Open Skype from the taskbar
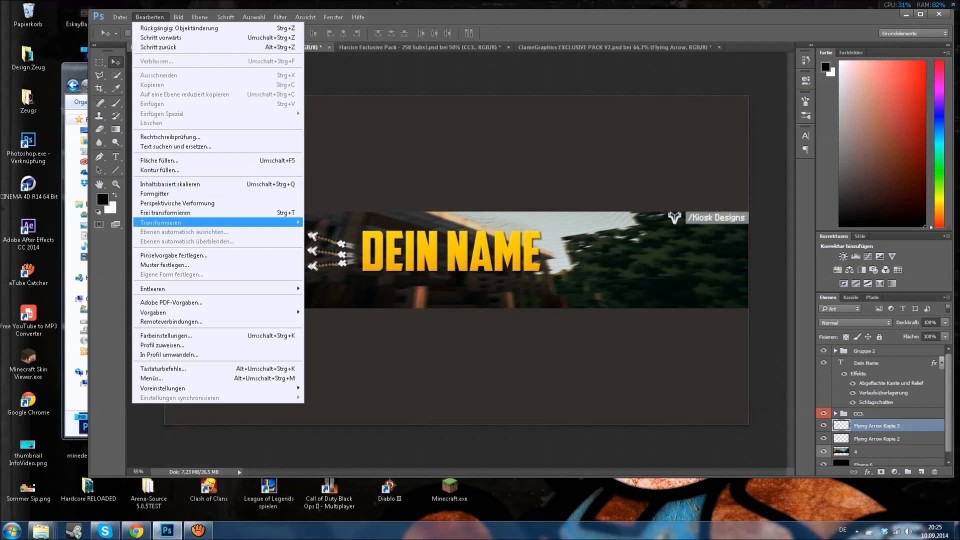This screenshot has height=540, width=960. pos(105,530)
